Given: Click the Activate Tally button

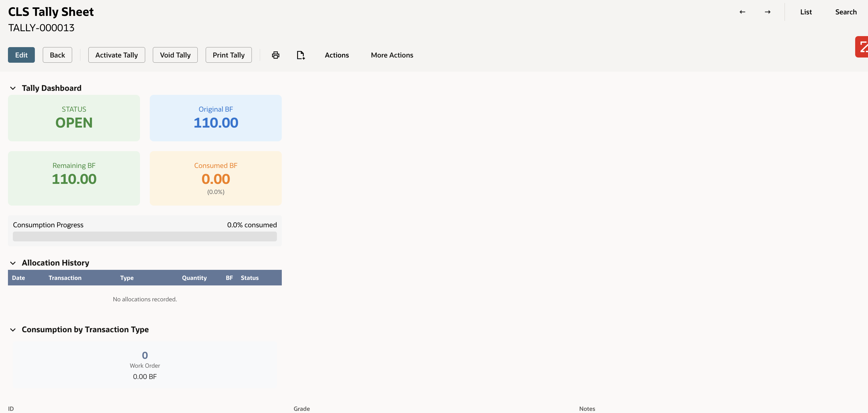Looking at the screenshot, I should pos(116,55).
